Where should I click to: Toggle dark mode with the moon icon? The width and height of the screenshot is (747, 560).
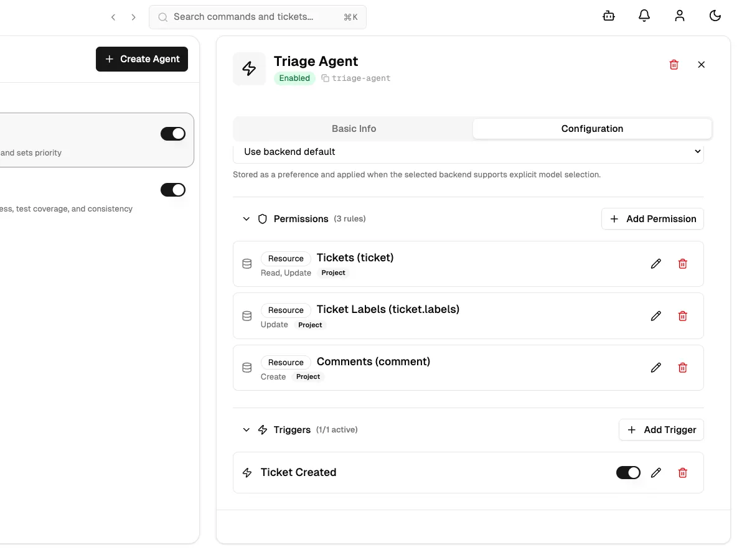pos(715,16)
